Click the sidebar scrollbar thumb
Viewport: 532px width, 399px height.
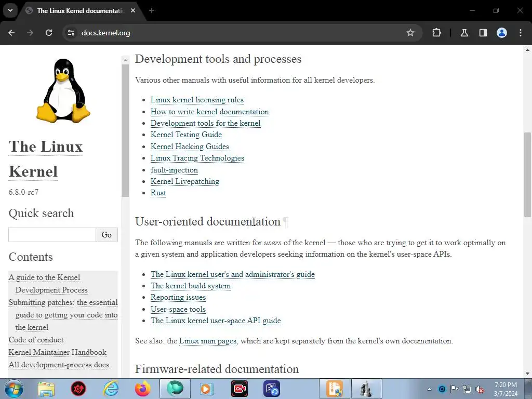tap(126, 130)
